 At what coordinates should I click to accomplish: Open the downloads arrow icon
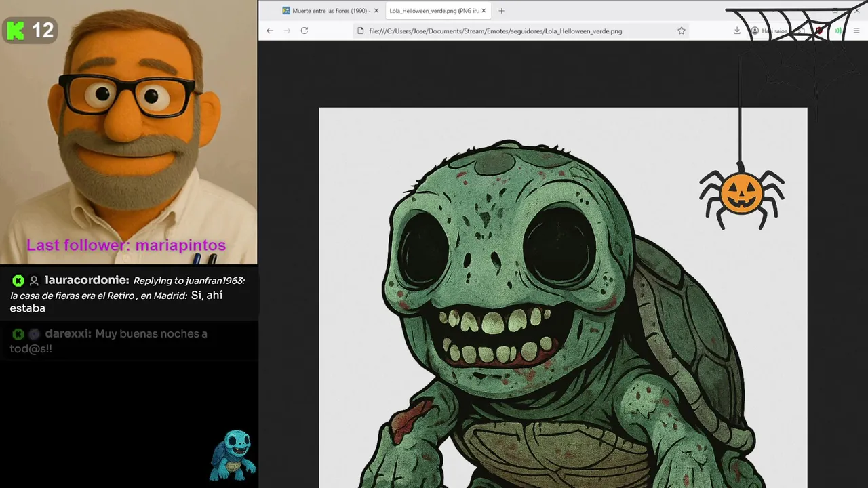[737, 30]
